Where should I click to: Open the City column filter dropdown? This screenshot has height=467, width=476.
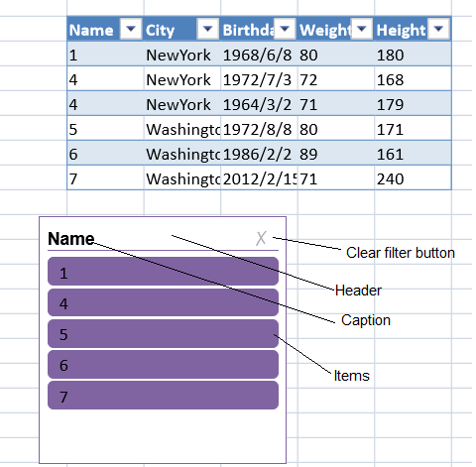(x=207, y=30)
